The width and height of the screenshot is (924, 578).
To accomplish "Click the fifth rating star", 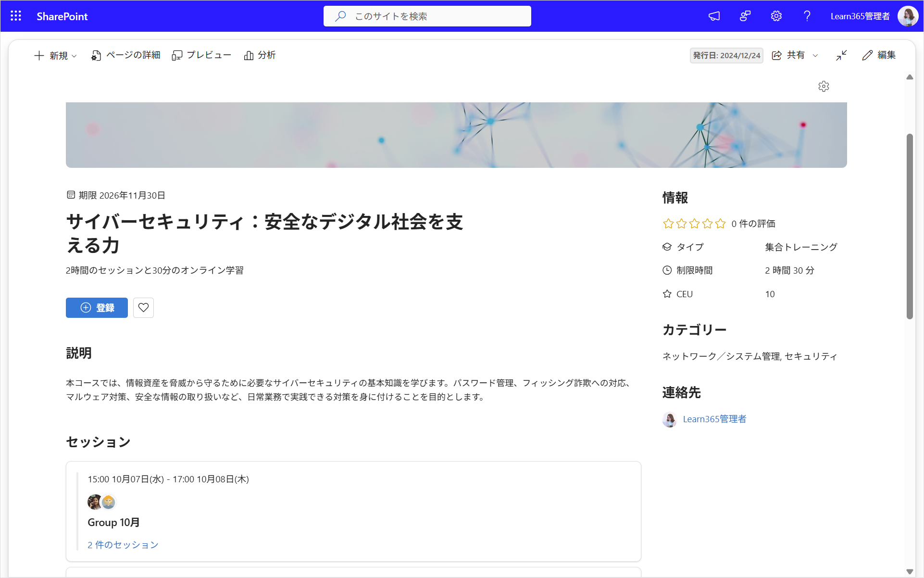I will coord(720,224).
